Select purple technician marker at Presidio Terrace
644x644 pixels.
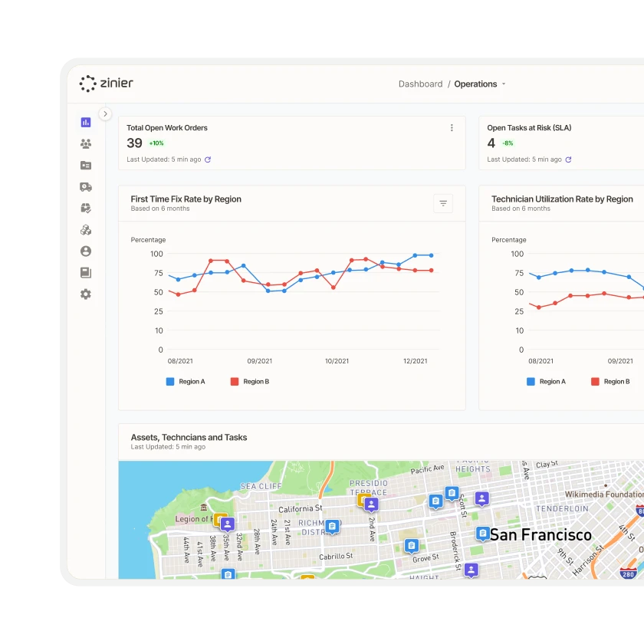pyautogui.click(x=371, y=504)
